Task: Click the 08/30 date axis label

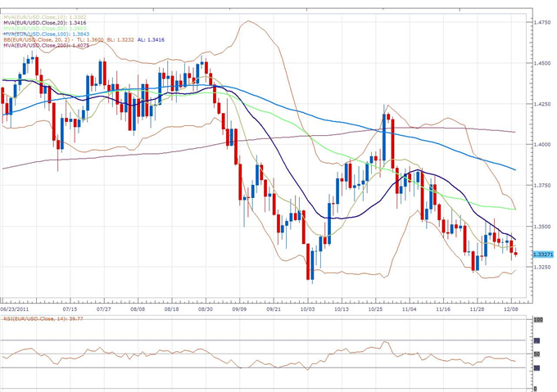Action: (x=206, y=309)
